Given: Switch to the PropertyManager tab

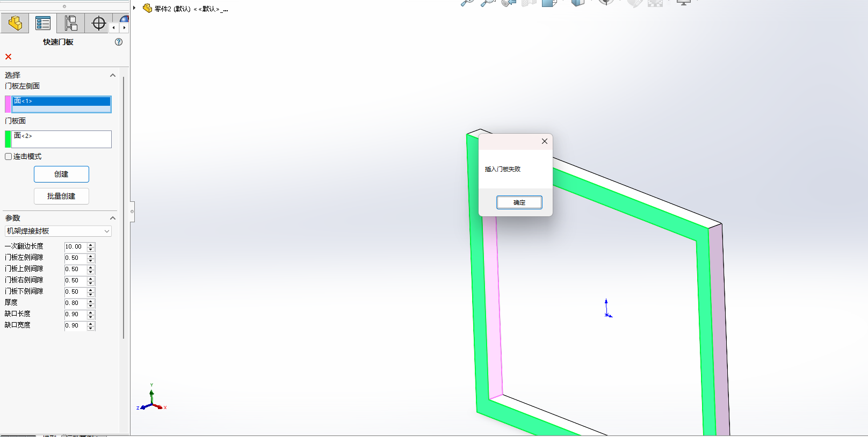Looking at the screenshot, I should point(43,24).
